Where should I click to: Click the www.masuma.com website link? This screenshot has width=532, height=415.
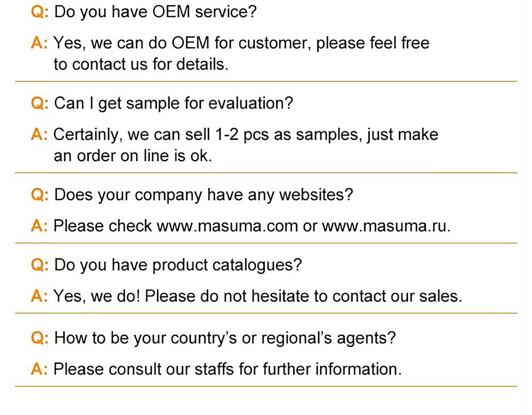227,226
